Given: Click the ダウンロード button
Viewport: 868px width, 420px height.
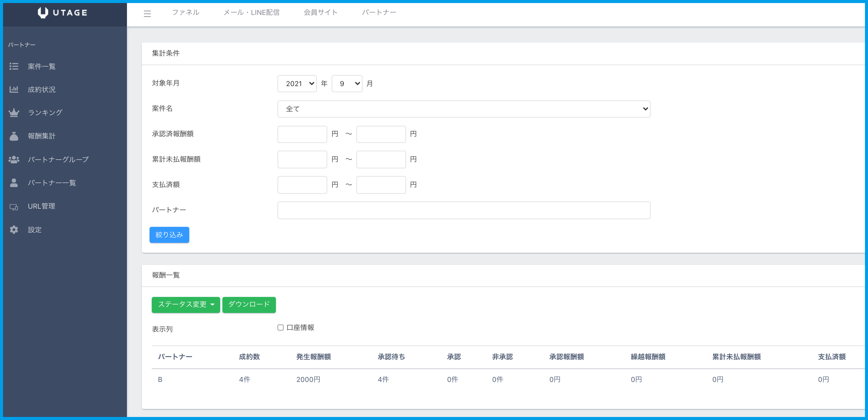Looking at the screenshot, I should [249, 305].
